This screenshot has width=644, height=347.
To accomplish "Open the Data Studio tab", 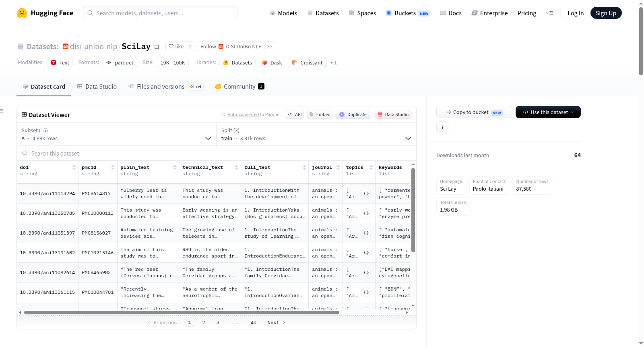I will 97,87.
